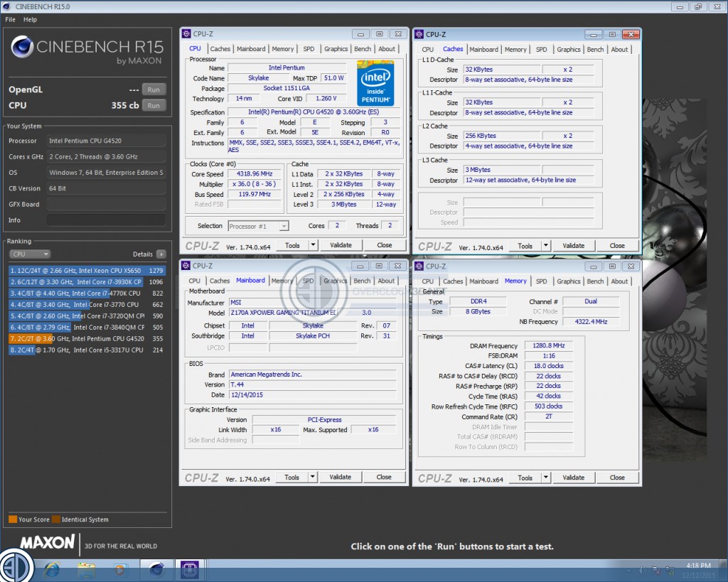The height and width of the screenshot is (582, 728).
Task: Click Close in the CPU tab window
Action: [x=385, y=245]
